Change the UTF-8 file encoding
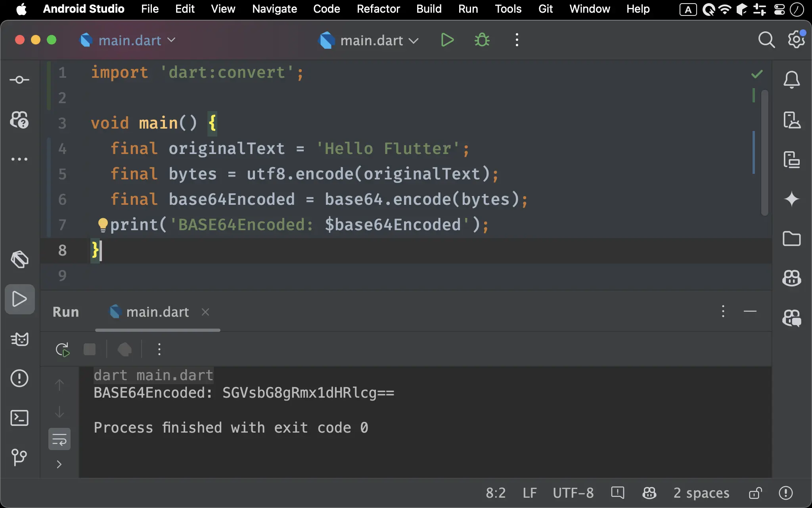Viewport: 812px width, 508px height. click(x=573, y=493)
